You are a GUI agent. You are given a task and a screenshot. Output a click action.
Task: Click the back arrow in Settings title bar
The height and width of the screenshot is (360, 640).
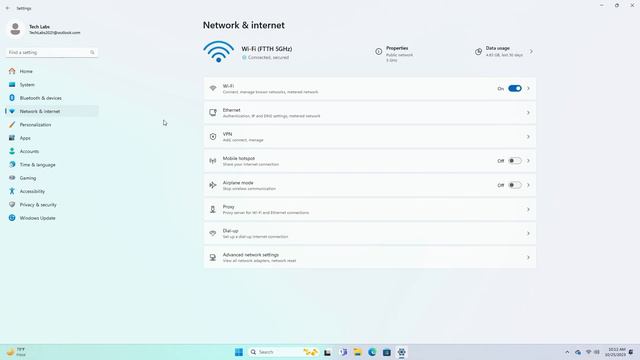coord(8,8)
